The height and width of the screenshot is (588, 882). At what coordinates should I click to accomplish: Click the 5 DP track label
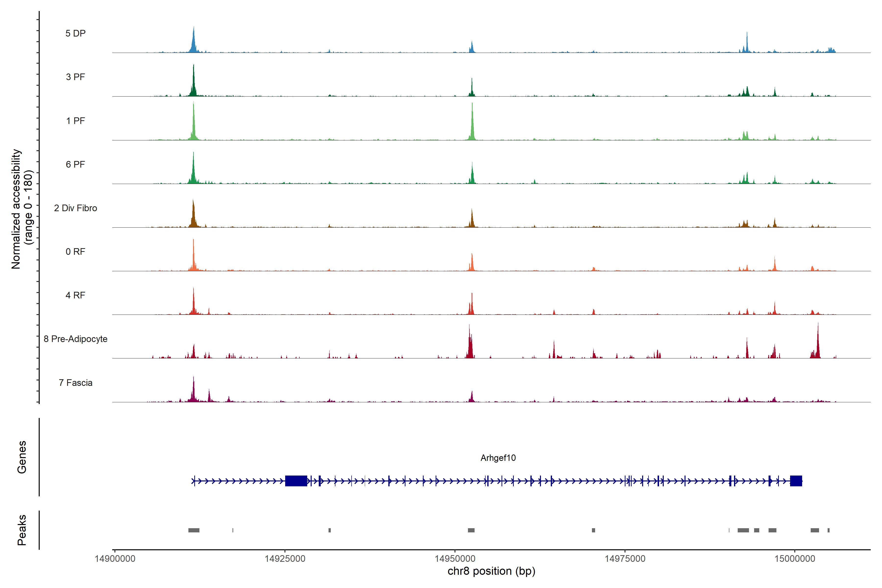pyautogui.click(x=75, y=33)
